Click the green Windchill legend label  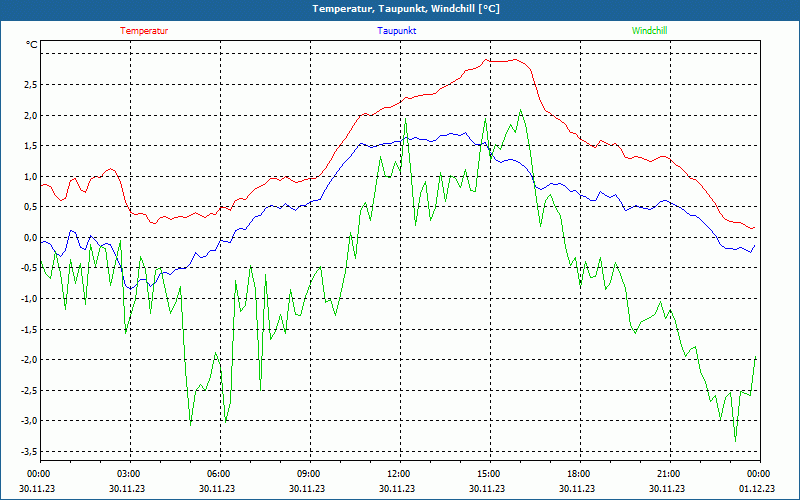click(x=649, y=31)
